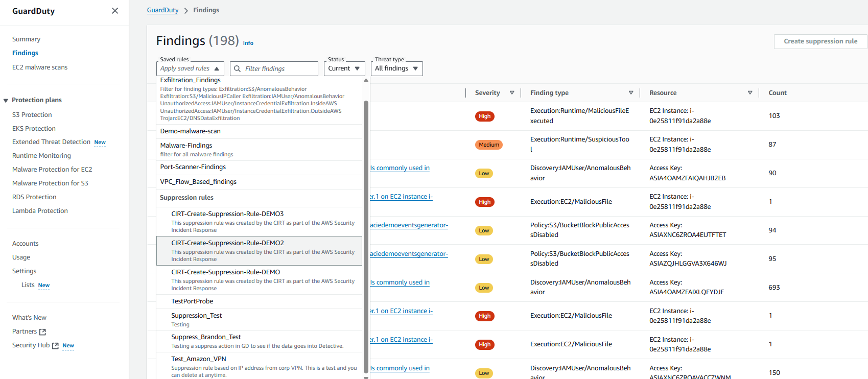This screenshot has height=379, width=868.
Task: Open Lists under Settings
Action: pyautogui.click(x=28, y=285)
